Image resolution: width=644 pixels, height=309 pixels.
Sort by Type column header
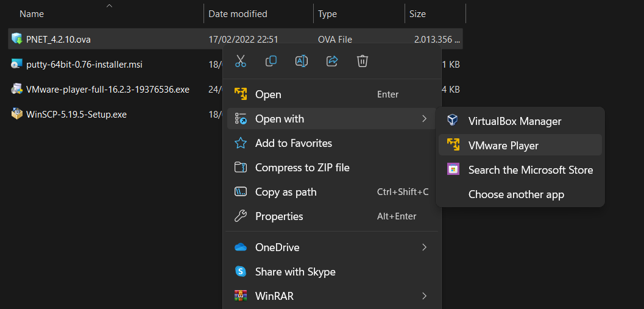point(327,13)
